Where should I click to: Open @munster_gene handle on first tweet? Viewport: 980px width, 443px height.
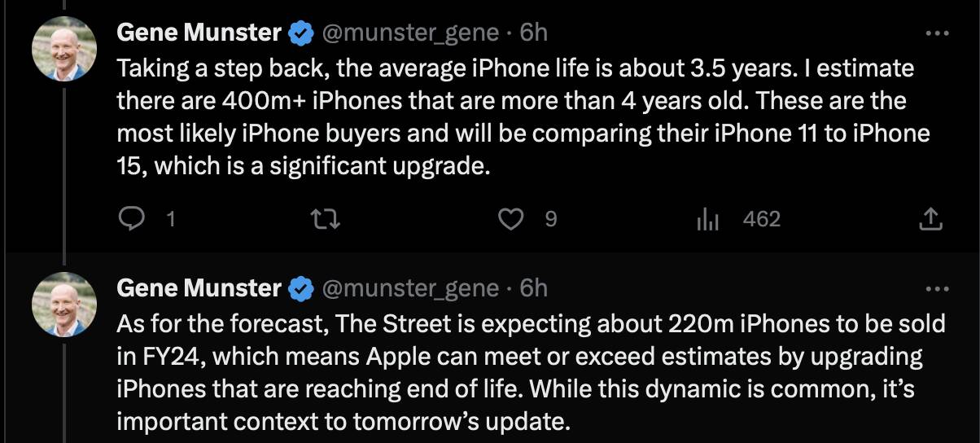(x=410, y=33)
